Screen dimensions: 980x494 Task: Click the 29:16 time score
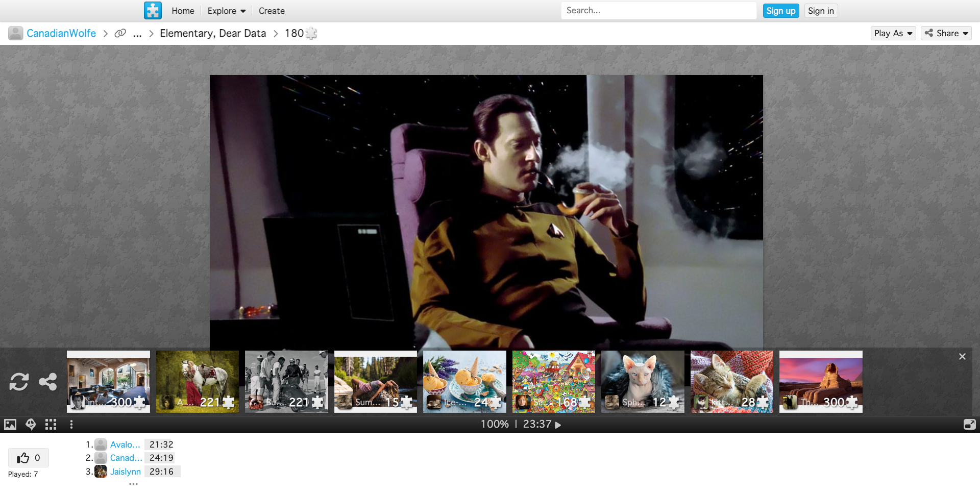click(x=161, y=472)
